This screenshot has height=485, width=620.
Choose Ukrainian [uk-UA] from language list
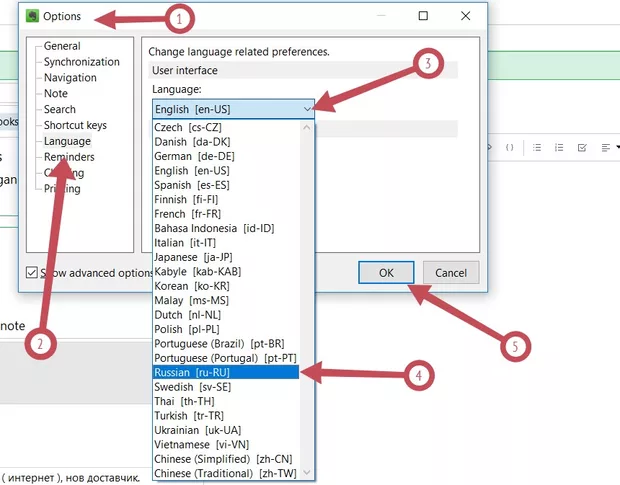coord(226,430)
